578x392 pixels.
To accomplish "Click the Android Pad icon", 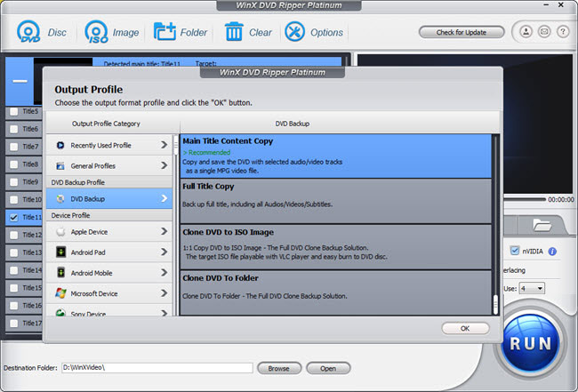I will tap(60, 252).
